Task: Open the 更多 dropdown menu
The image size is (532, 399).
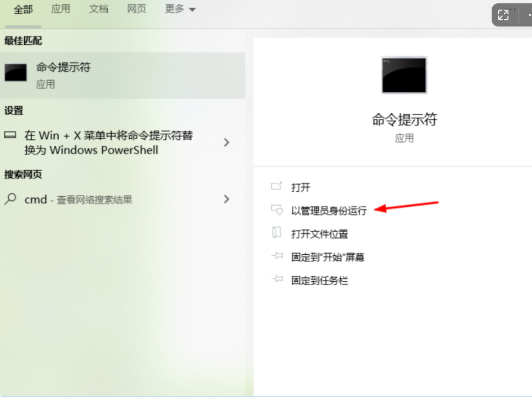Action: coord(180,9)
